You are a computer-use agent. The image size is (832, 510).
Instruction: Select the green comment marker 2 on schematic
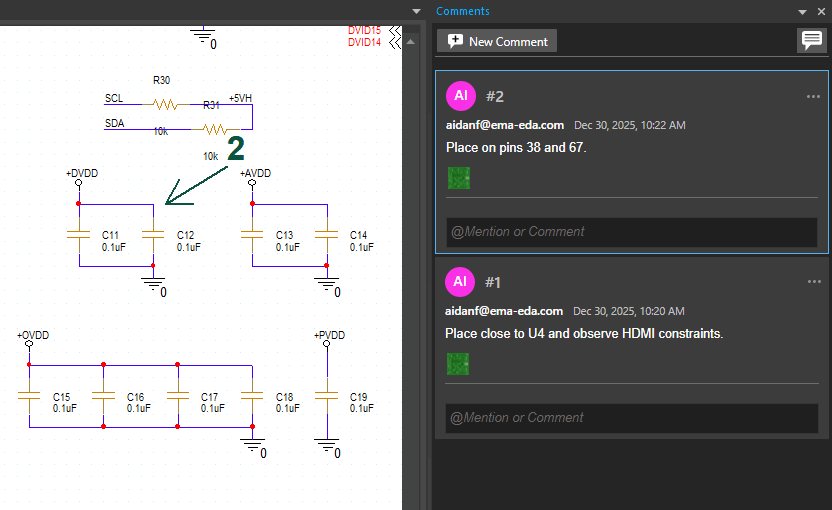236,149
